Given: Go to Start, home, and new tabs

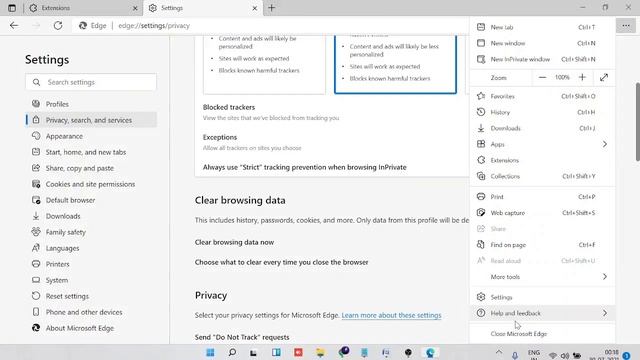Looking at the screenshot, I should click(86, 152).
